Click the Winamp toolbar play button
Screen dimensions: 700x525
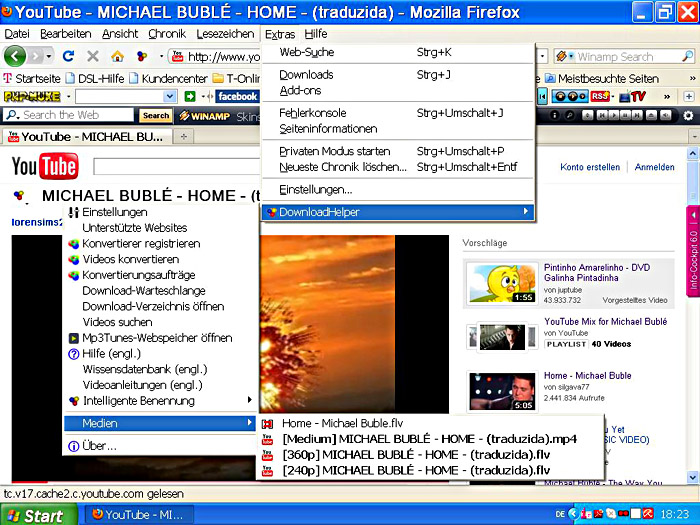click(614, 115)
